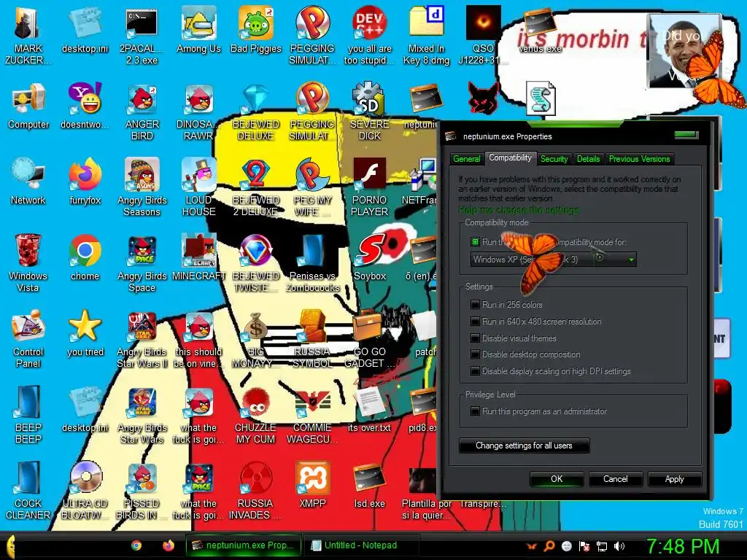Open the Previous Versions tab
Viewport: 747px width, 560px height.
pyautogui.click(x=639, y=159)
